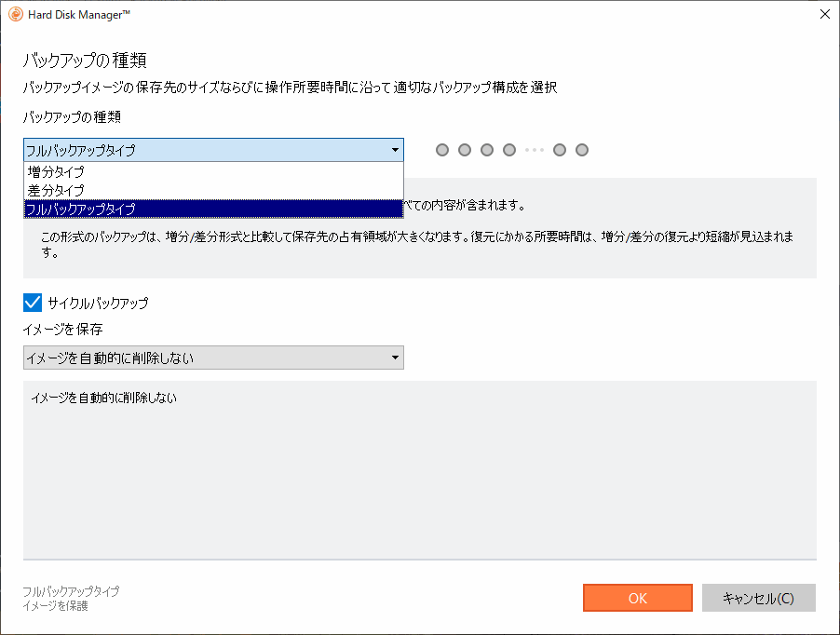Collapse the backup type dropdown via its arrow
The height and width of the screenshot is (635, 840).
tap(394, 149)
